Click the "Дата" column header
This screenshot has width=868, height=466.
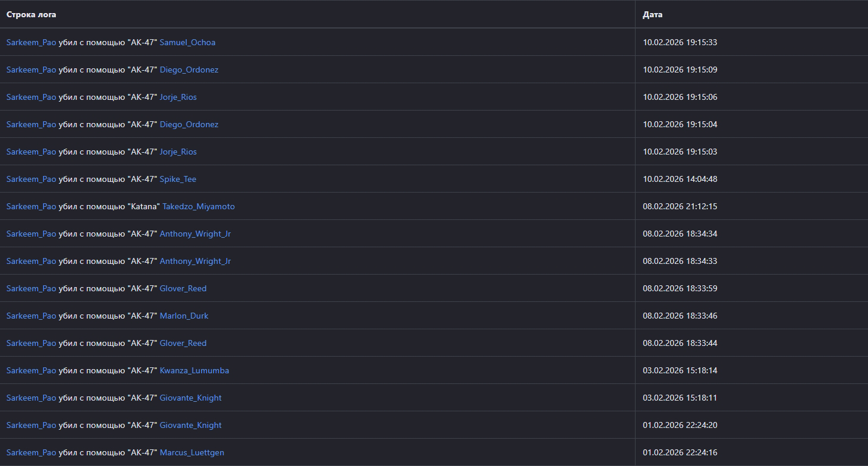(x=652, y=14)
